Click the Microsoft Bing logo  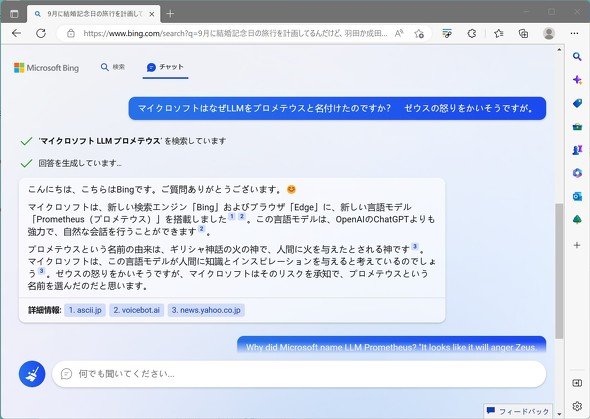click(x=46, y=68)
